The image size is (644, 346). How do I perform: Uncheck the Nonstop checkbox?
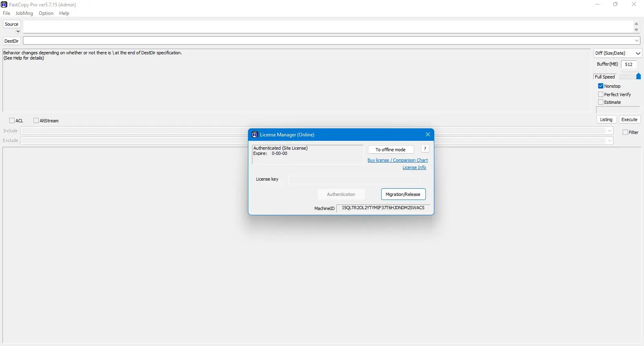[601, 86]
